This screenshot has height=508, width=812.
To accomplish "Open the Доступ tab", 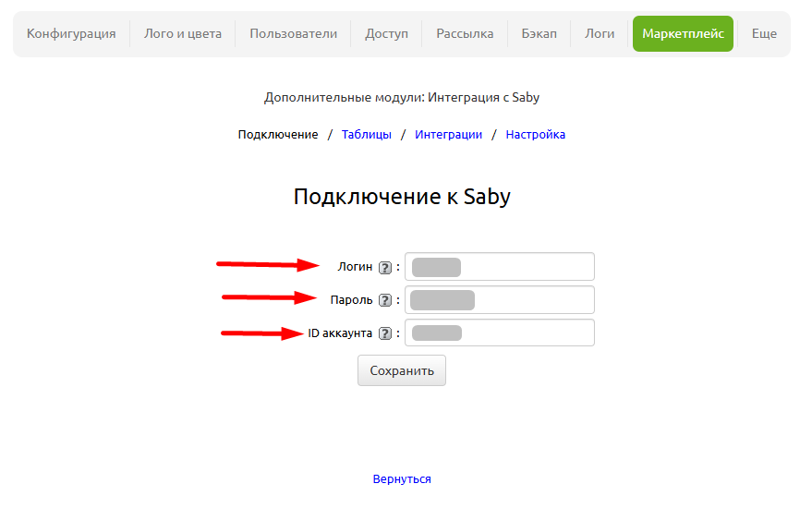I will 386,34.
